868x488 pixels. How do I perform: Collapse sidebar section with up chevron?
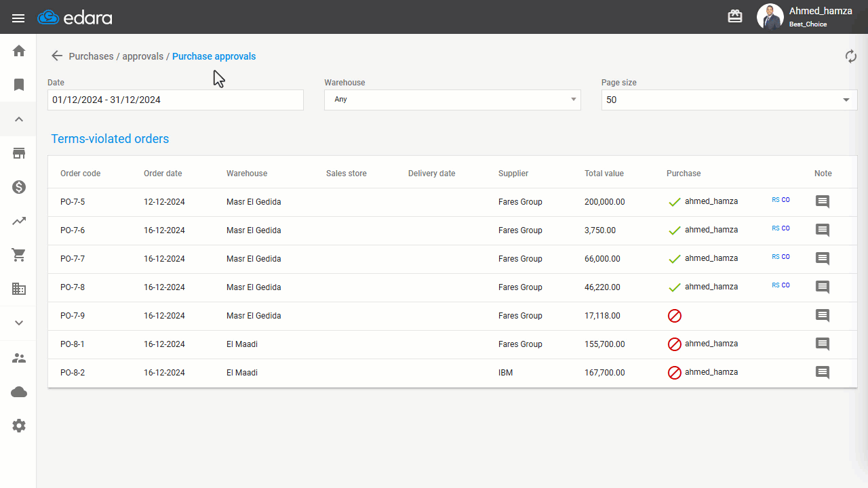coord(19,119)
